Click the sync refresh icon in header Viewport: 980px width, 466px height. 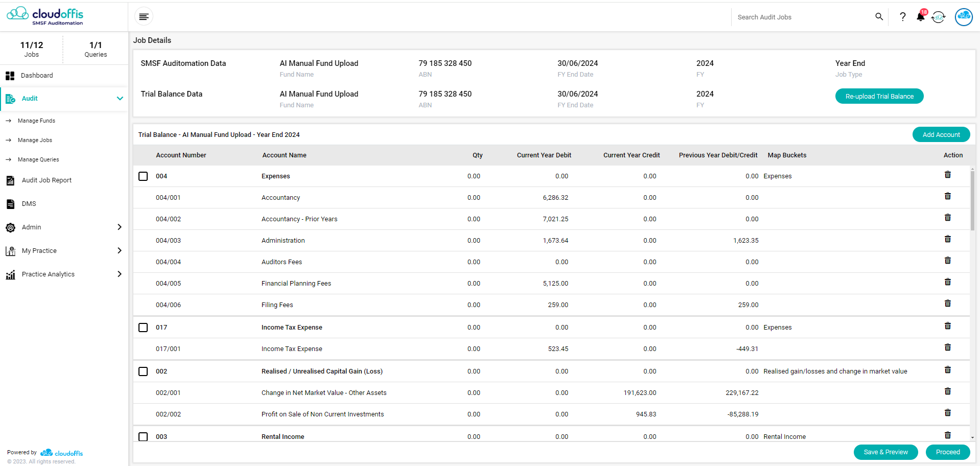pos(938,17)
